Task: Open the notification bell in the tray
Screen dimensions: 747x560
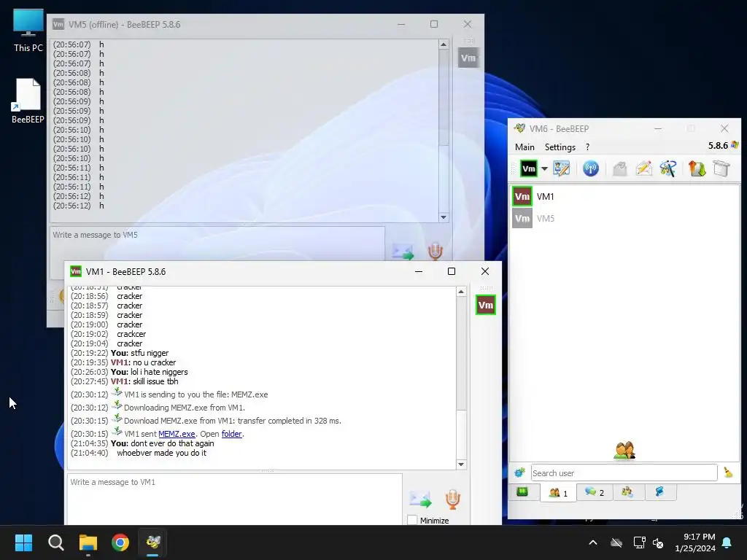Action: pyautogui.click(x=727, y=542)
